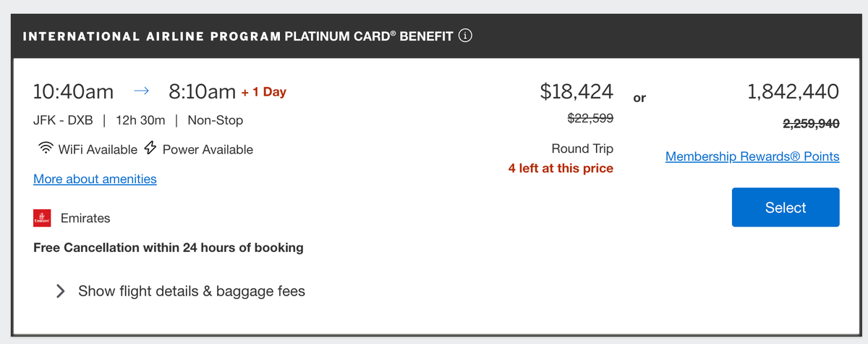Open Membership Rewards Points link
Image resolution: width=868 pixels, height=344 pixels.
tap(752, 156)
